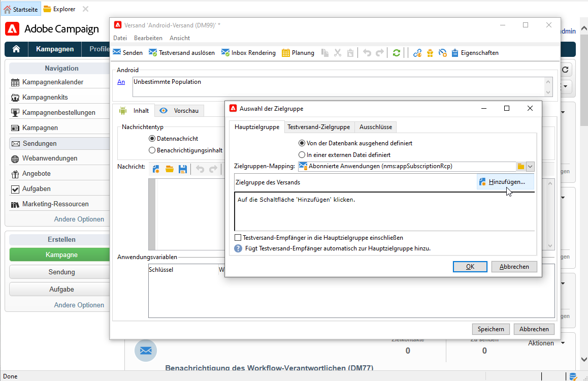Switch to Explorer tab
The width and height of the screenshot is (588, 381).
[59, 9]
